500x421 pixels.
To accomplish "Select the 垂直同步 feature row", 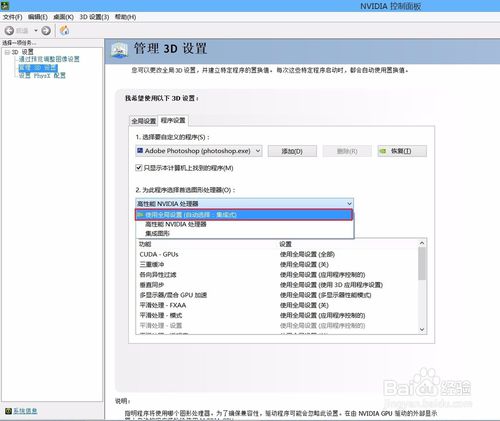I will click(x=277, y=285).
